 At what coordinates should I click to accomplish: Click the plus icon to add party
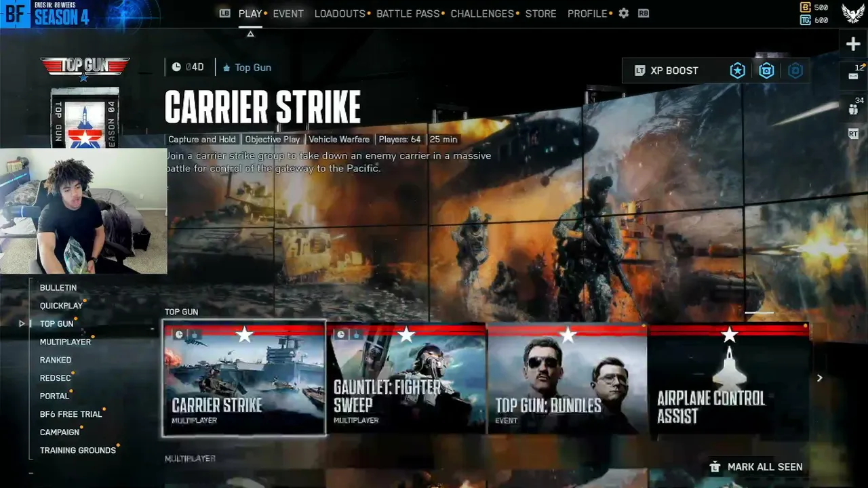click(x=853, y=44)
